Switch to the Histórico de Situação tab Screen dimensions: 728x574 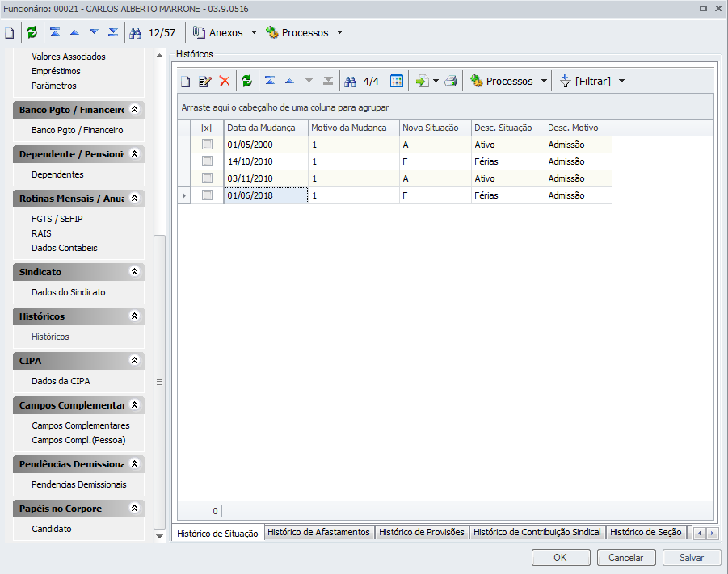click(x=217, y=534)
